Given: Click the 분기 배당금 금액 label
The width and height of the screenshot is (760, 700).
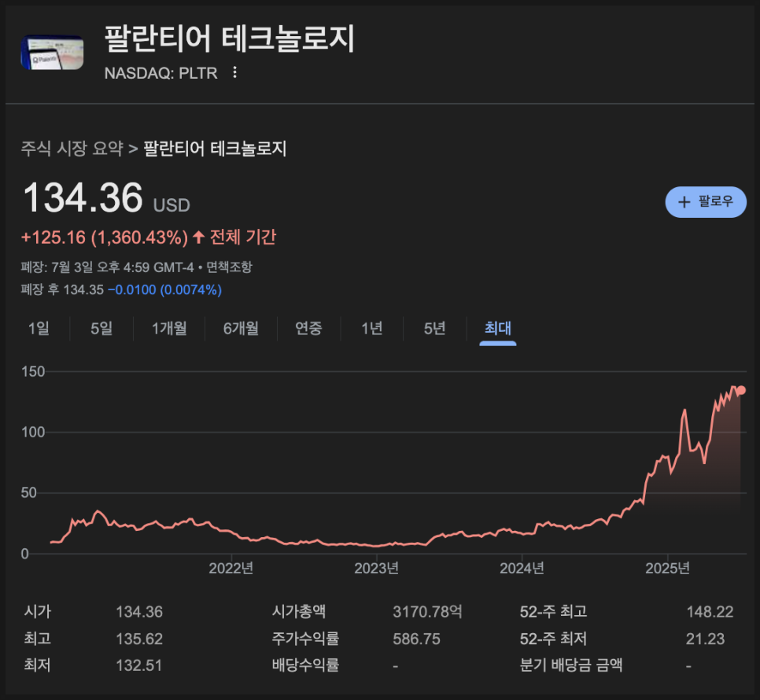Looking at the screenshot, I should pyautogui.click(x=571, y=665).
